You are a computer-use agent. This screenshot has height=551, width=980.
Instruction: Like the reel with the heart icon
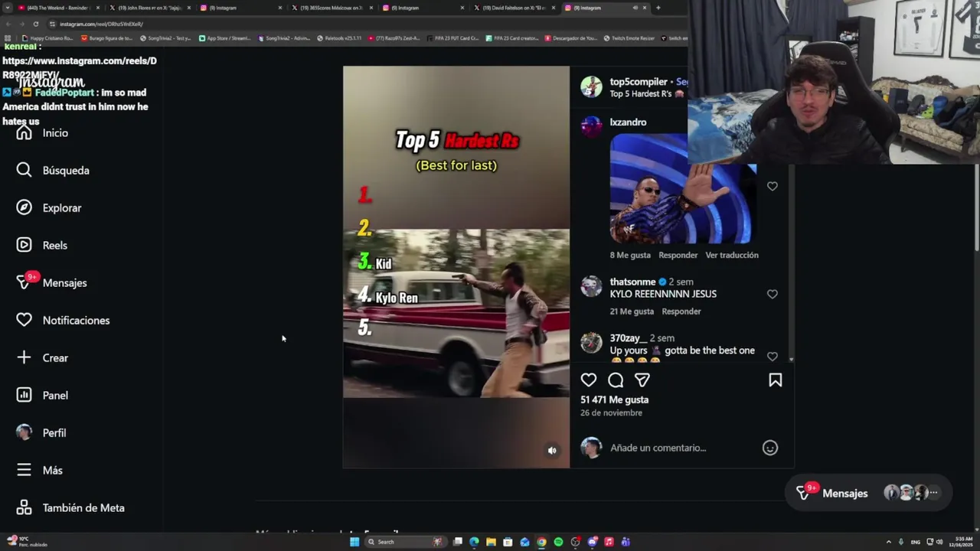coord(589,380)
